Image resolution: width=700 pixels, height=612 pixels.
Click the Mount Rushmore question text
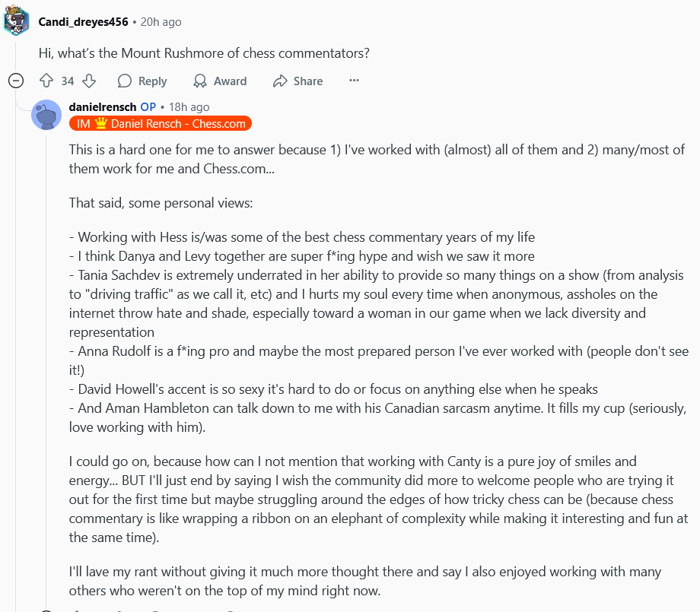204,53
